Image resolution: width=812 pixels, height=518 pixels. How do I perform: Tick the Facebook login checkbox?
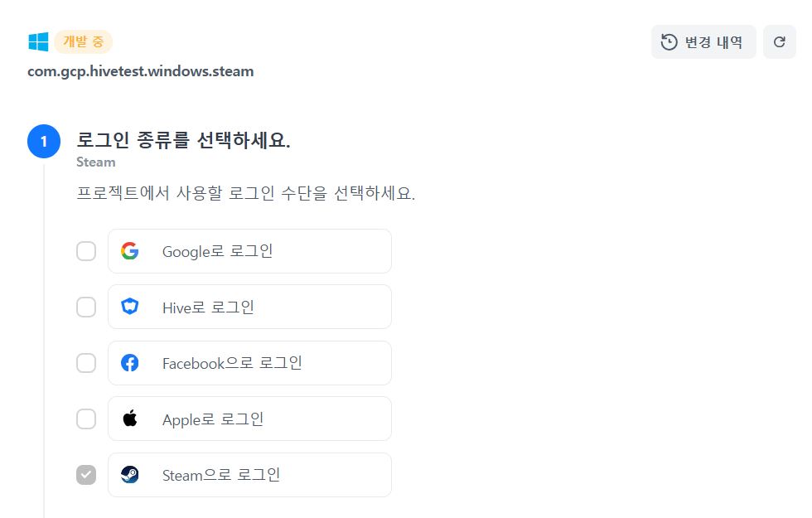86,363
